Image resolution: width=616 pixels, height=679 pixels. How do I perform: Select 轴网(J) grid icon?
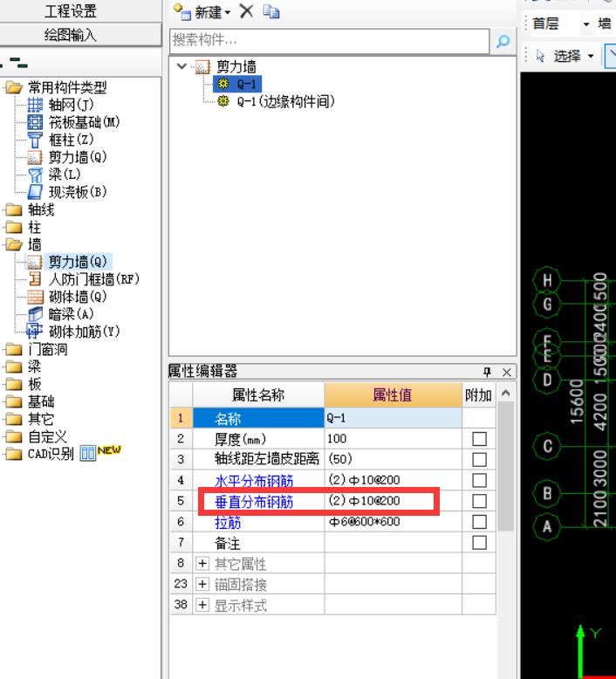pos(35,105)
